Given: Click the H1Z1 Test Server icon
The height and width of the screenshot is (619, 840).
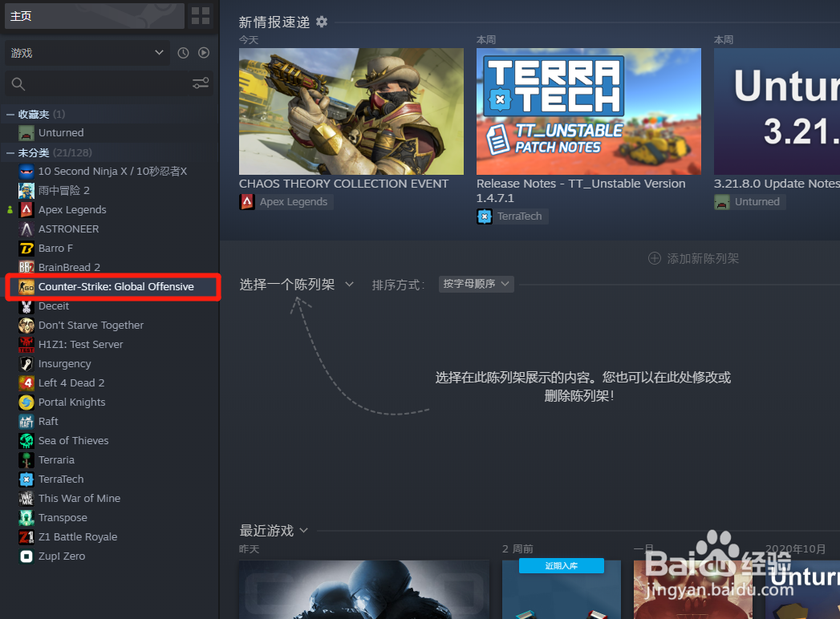Looking at the screenshot, I should click(26, 344).
